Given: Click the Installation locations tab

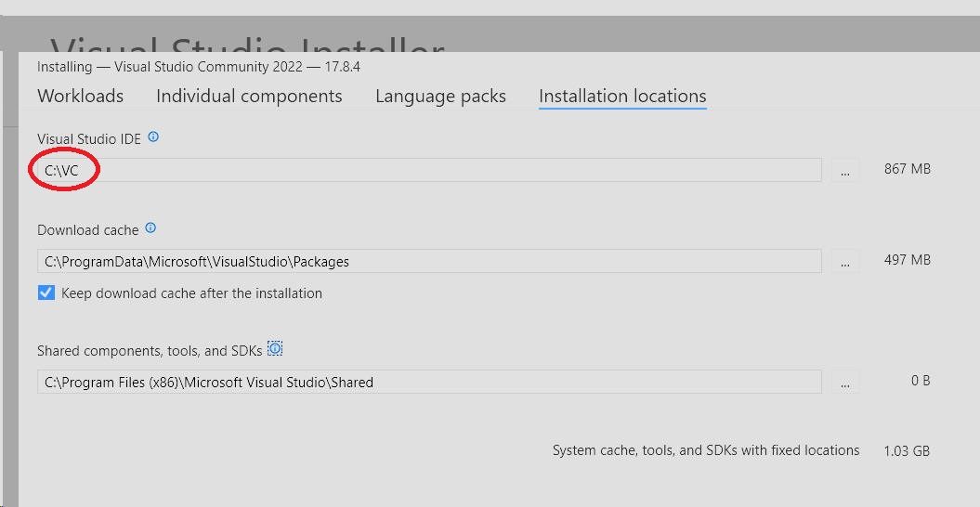Looking at the screenshot, I should click(x=622, y=97).
